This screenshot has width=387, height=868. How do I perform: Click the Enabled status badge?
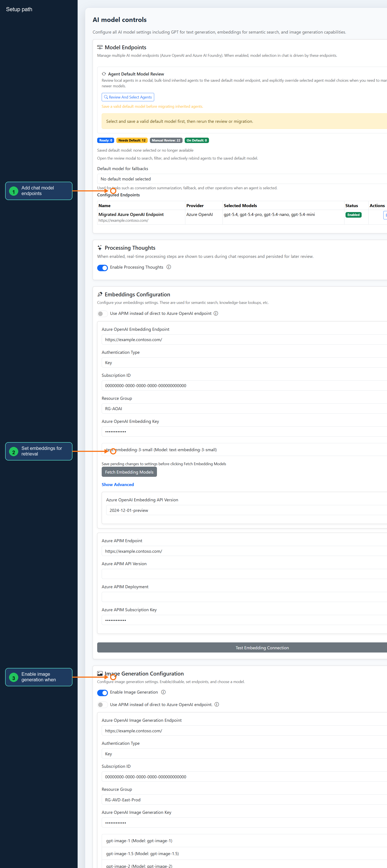tap(353, 215)
